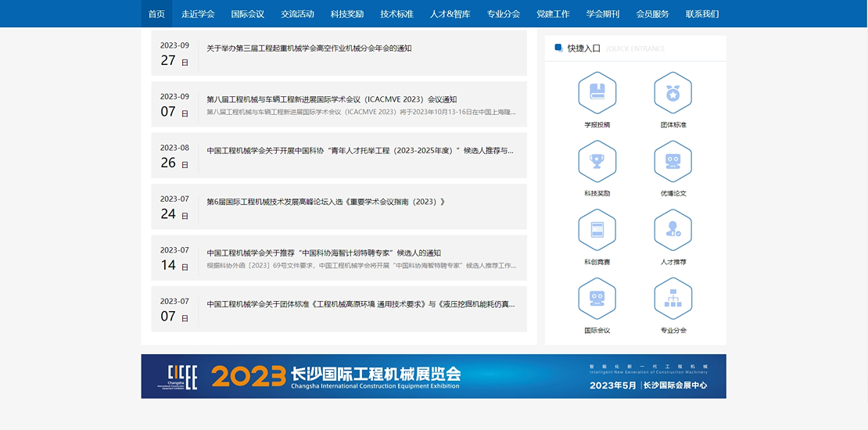Click the 学报投稿 book icon
Image resolution: width=868 pixels, height=430 pixels.
pos(597,92)
